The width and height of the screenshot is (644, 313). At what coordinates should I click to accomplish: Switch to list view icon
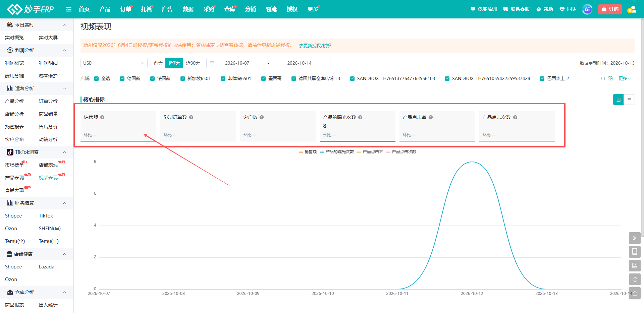pyautogui.click(x=629, y=100)
